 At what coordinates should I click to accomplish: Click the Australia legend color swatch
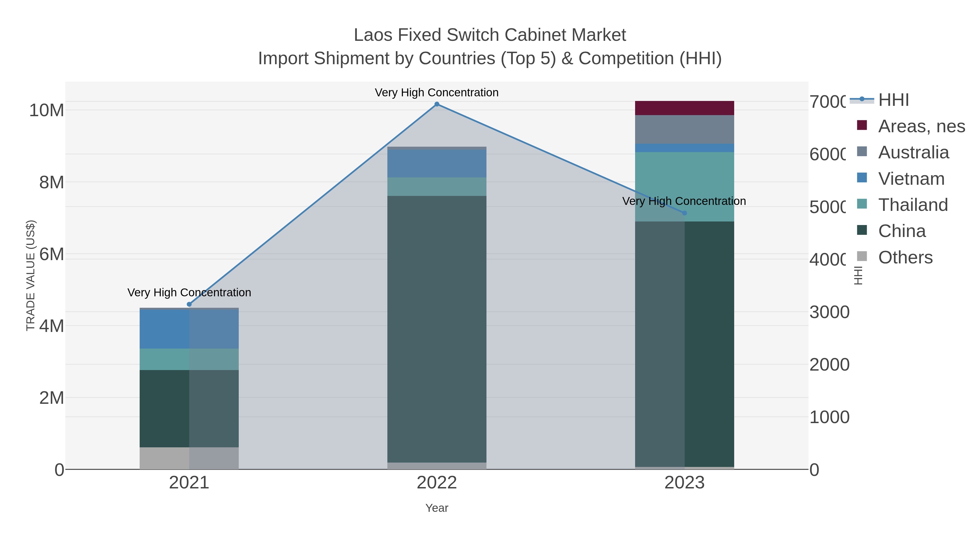862,151
